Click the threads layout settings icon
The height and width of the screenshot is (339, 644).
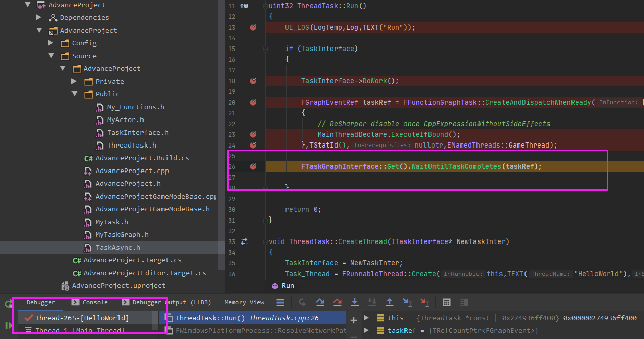[x=280, y=302]
